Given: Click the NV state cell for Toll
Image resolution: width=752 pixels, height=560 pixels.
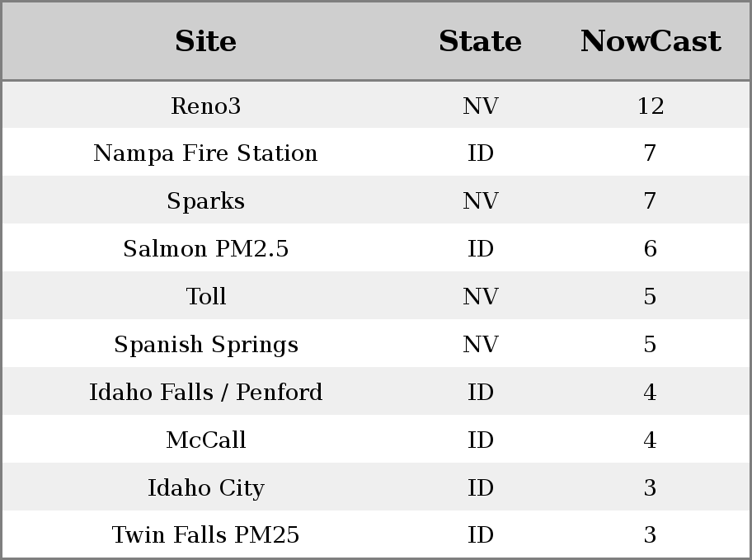Looking at the screenshot, I should point(481,296).
